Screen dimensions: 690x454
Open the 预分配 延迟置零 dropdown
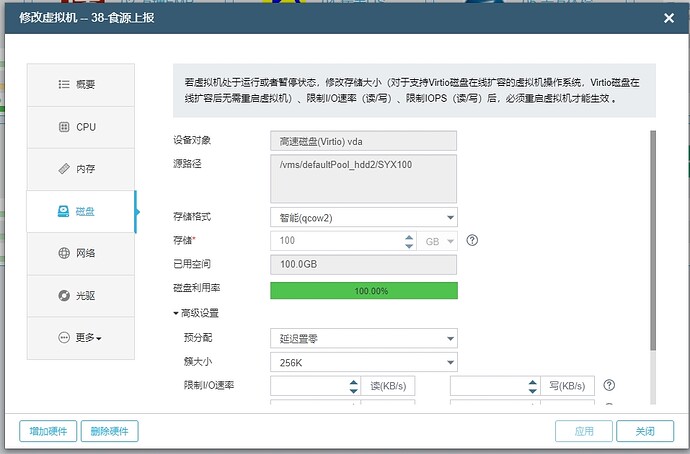(x=363, y=338)
